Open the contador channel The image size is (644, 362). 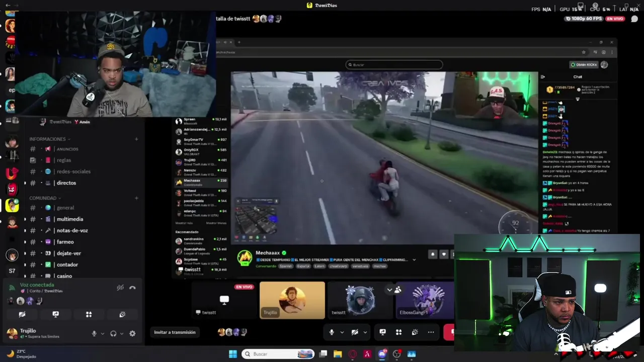point(84,264)
